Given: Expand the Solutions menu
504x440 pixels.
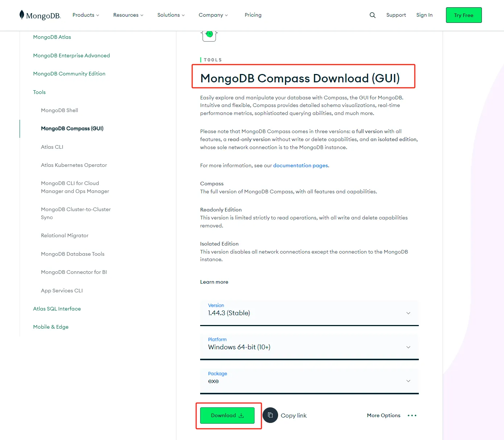Looking at the screenshot, I should click(x=171, y=15).
